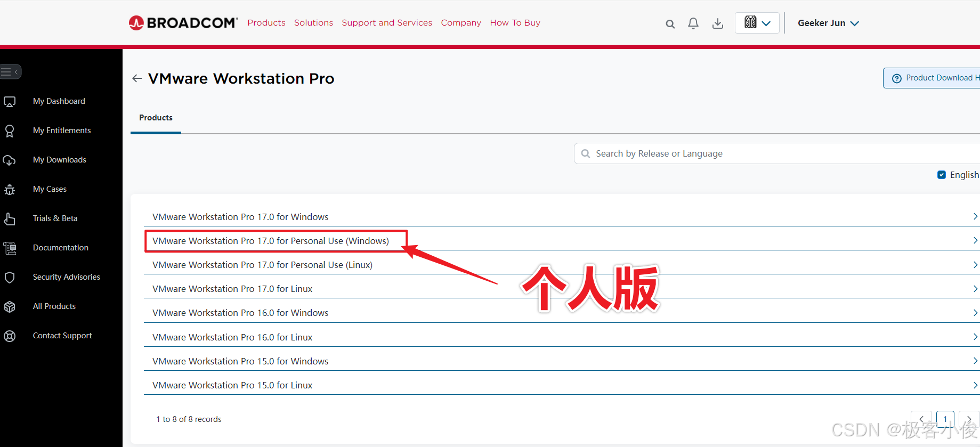Open the search magnifier icon in header

[x=670, y=23]
